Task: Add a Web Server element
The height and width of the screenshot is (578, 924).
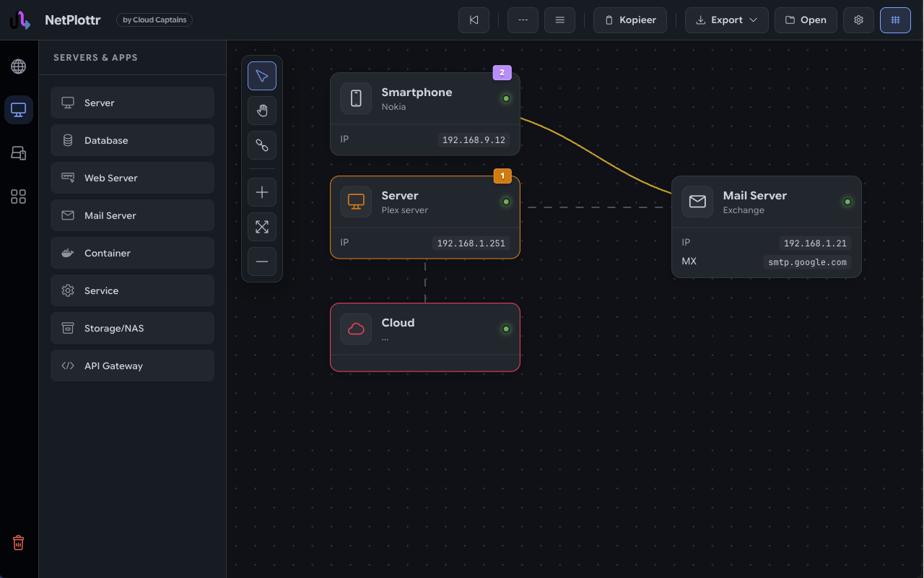Action: pyautogui.click(x=132, y=178)
